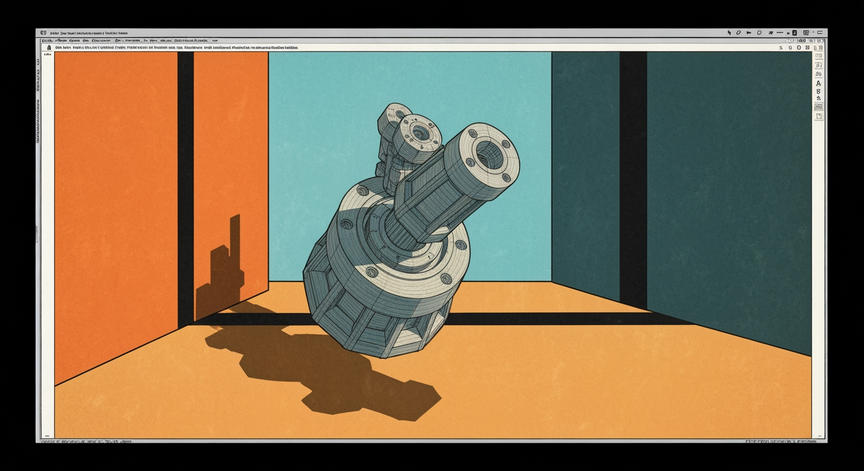864x471 pixels.
Task: Click the letter A text tool in right sidebar
Action: point(819,83)
